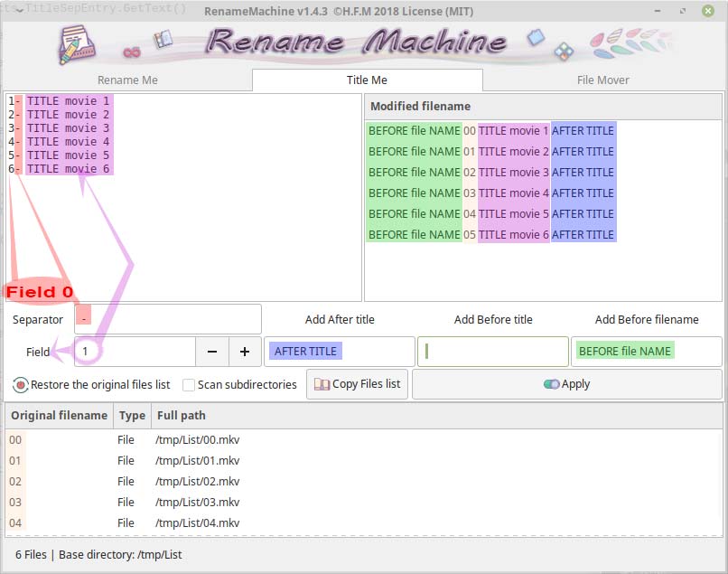Click the red restore icon
This screenshot has width=728, height=574.
(21, 385)
